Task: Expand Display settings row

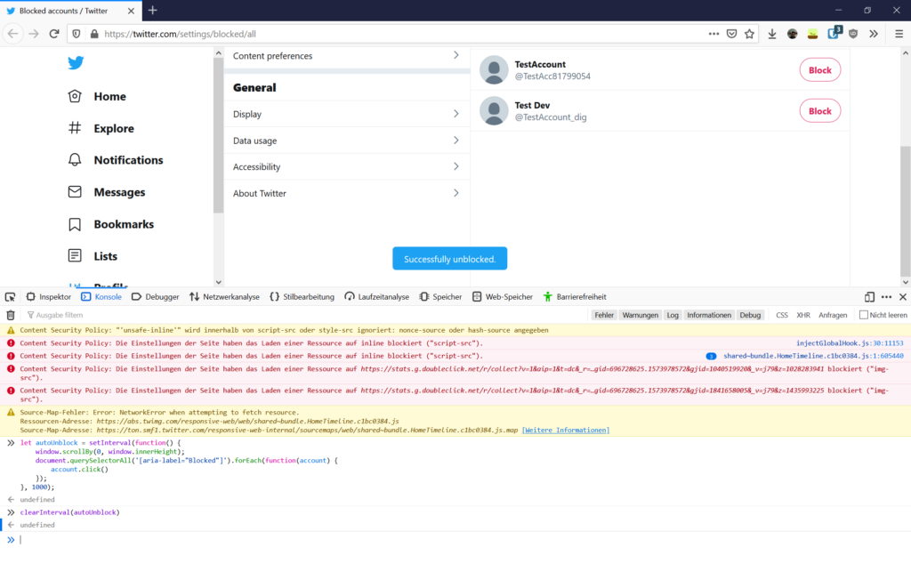Action: click(x=346, y=114)
